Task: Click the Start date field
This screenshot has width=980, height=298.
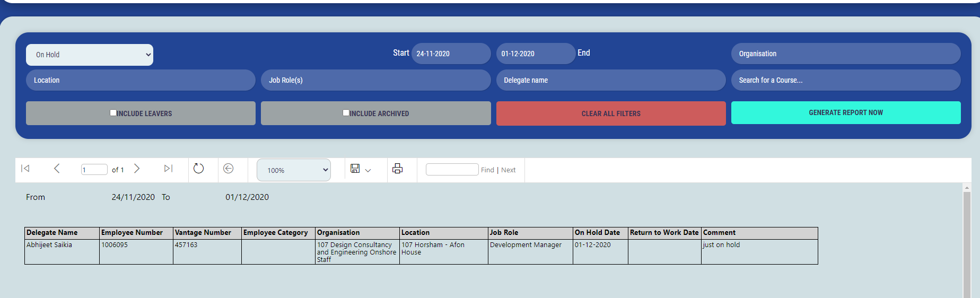Action: tap(451, 54)
